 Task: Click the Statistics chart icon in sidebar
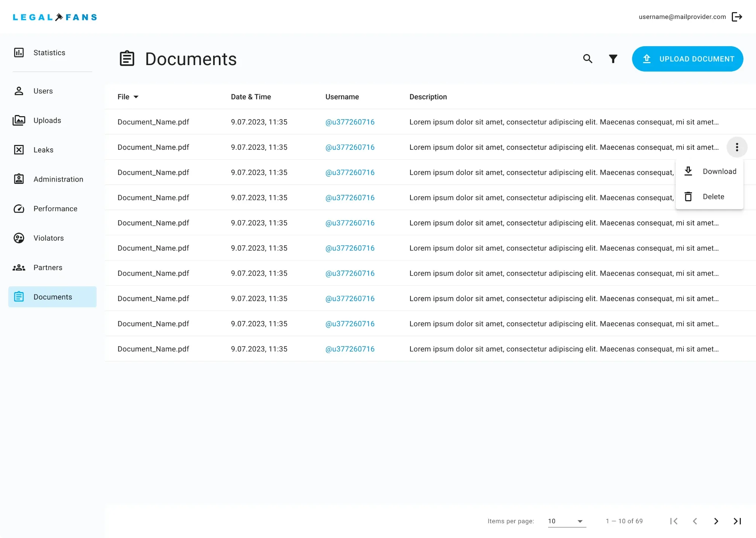coord(19,53)
